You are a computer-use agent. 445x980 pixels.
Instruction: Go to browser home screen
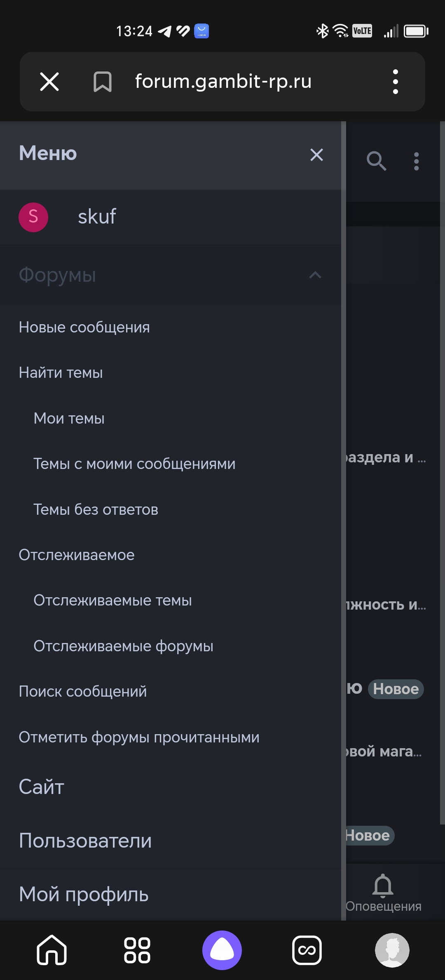pyautogui.click(x=52, y=950)
